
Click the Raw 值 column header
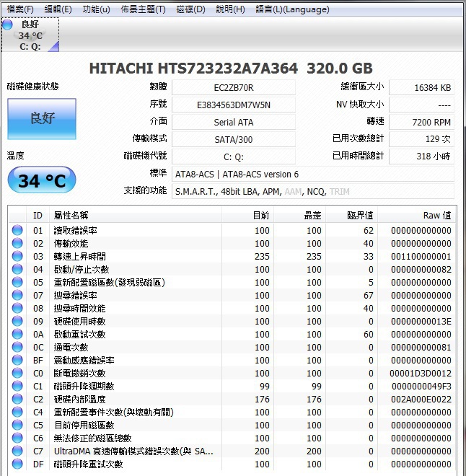pyautogui.click(x=416, y=215)
